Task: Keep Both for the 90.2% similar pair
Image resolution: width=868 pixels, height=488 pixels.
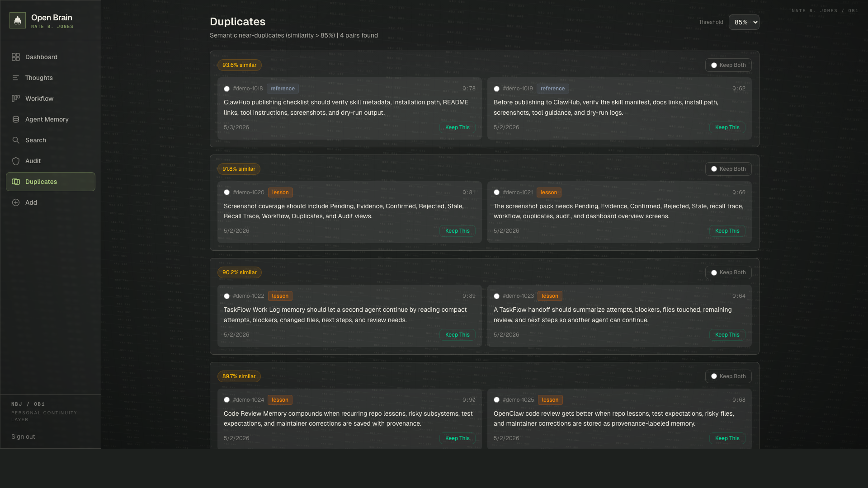Action: coord(728,272)
